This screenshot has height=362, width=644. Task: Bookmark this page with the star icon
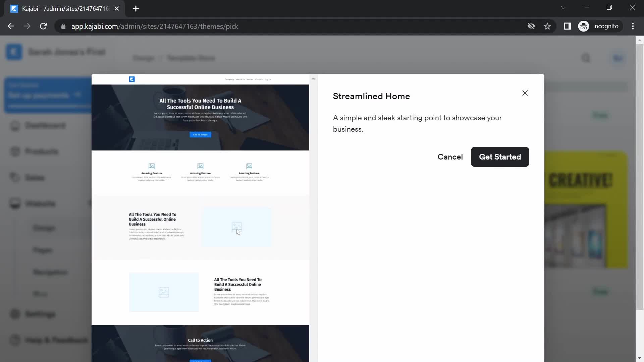[547, 26]
